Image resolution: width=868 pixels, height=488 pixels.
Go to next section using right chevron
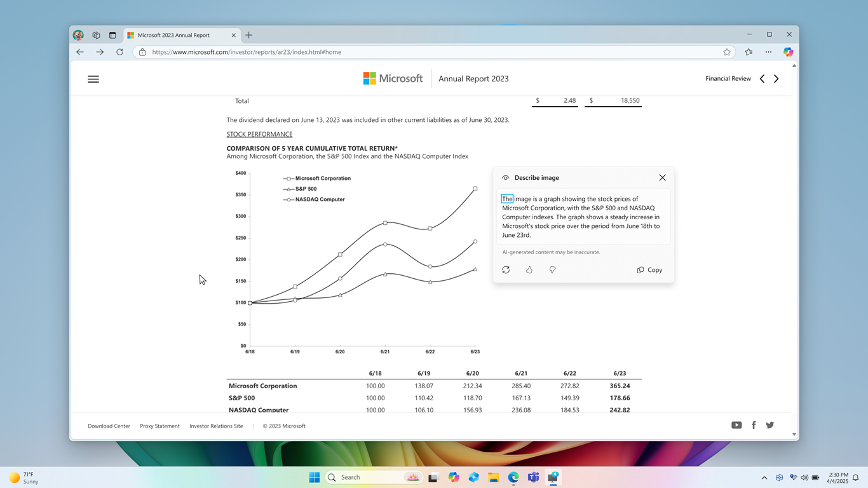[776, 78]
